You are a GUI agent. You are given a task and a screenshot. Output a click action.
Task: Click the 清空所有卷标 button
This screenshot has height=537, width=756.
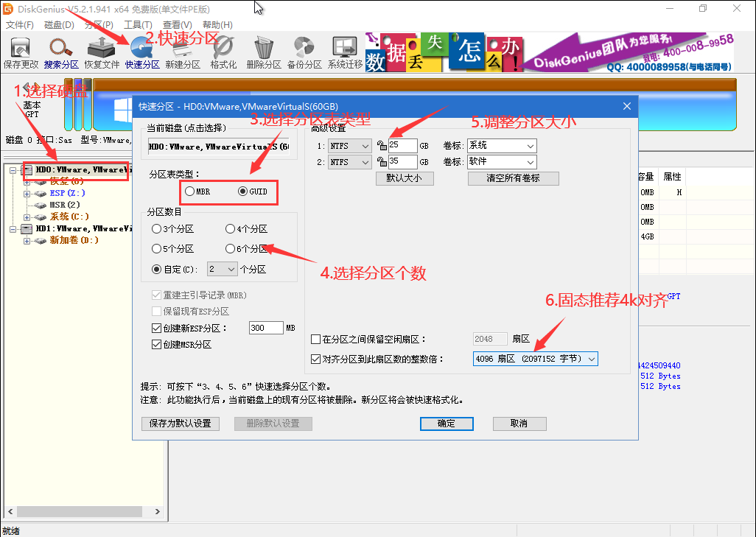click(x=513, y=178)
